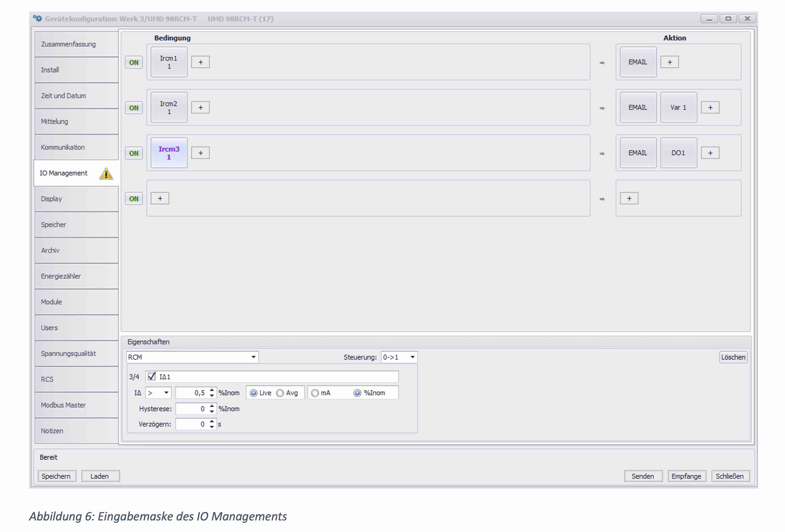785x532 pixels.
Task: Add a condition after Ircm3
Action: tap(200, 153)
